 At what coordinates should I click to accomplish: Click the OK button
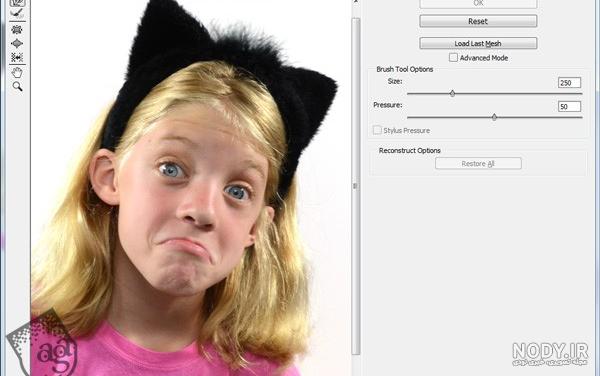click(x=478, y=3)
